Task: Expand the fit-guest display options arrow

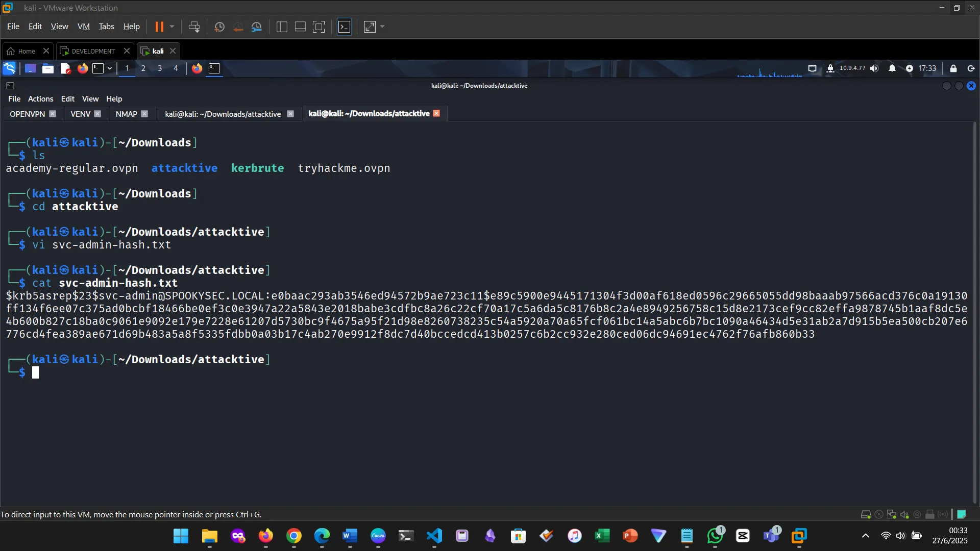Action: [x=382, y=27]
